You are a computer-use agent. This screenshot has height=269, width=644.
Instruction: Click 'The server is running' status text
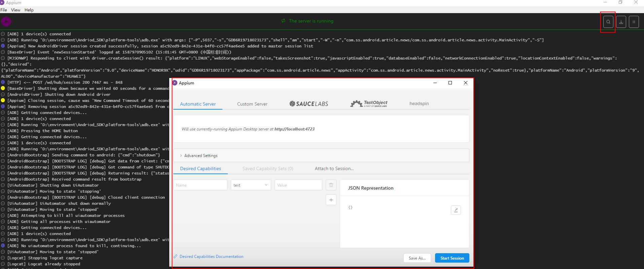311,21
